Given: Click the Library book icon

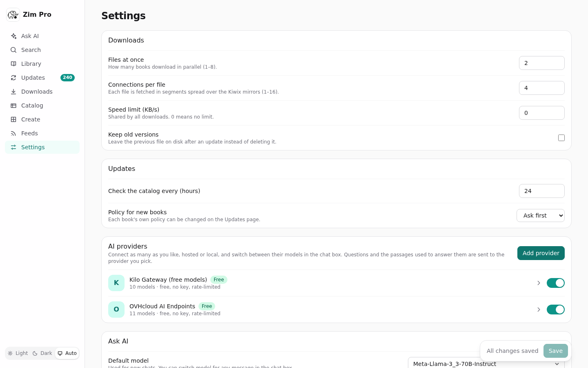Looking at the screenshot, I should coord(13,64).
